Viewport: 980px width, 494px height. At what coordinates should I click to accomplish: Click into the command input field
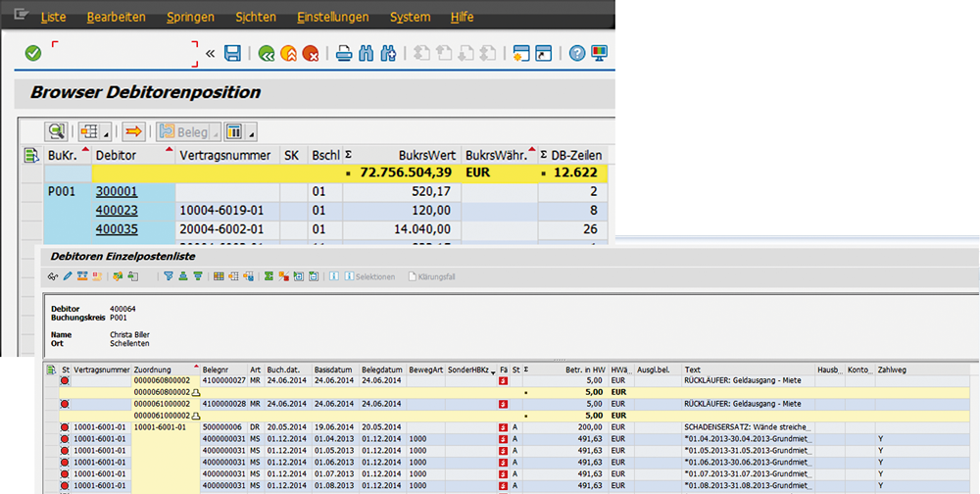click(x=123, y=53)
